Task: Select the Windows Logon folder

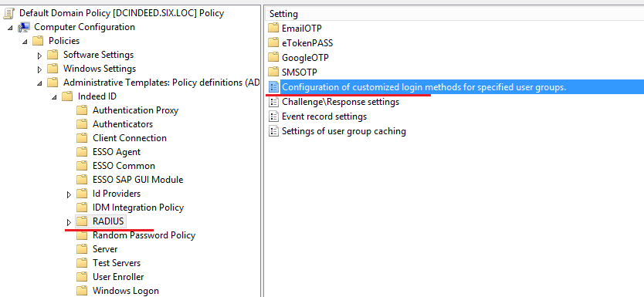Action: [126, 291]
